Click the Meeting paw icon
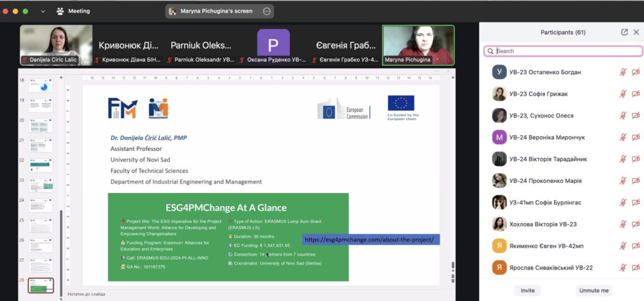The image size is (644, 301). [60, 11]
